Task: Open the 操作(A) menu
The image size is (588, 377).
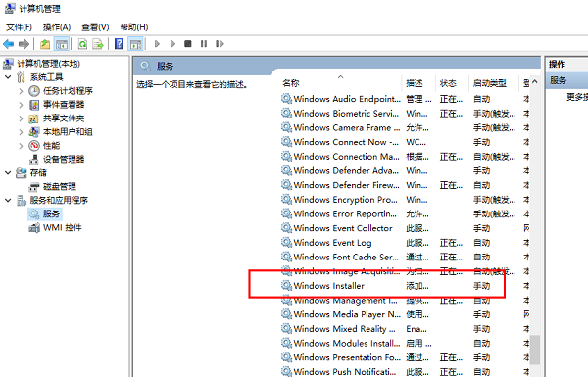Action: (57, 27)
